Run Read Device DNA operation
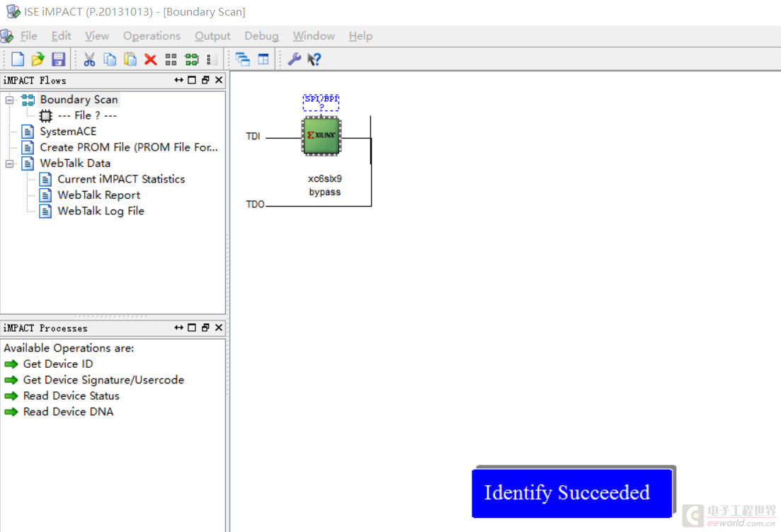781x532 pixels. tap(68, 412)
